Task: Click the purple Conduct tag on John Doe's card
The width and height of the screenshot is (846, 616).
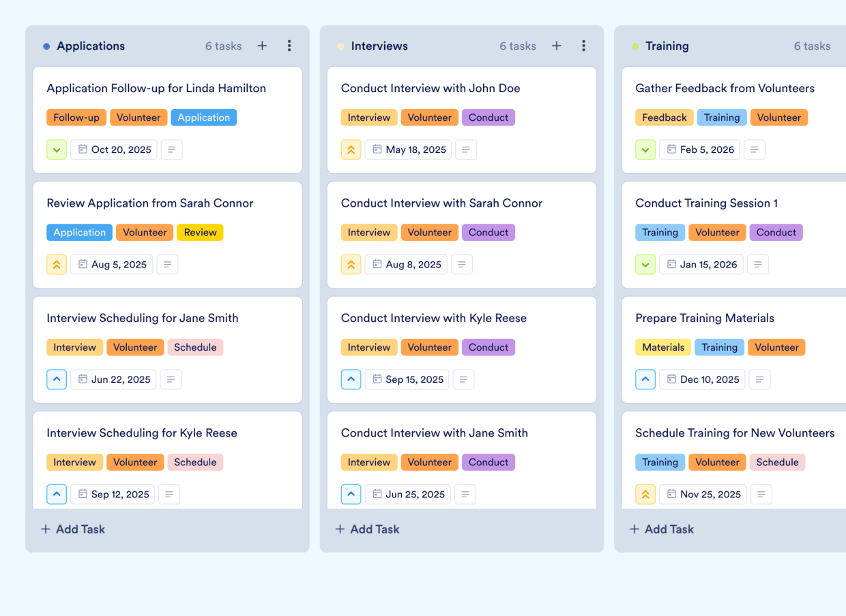Action: (x=488, y=117)
